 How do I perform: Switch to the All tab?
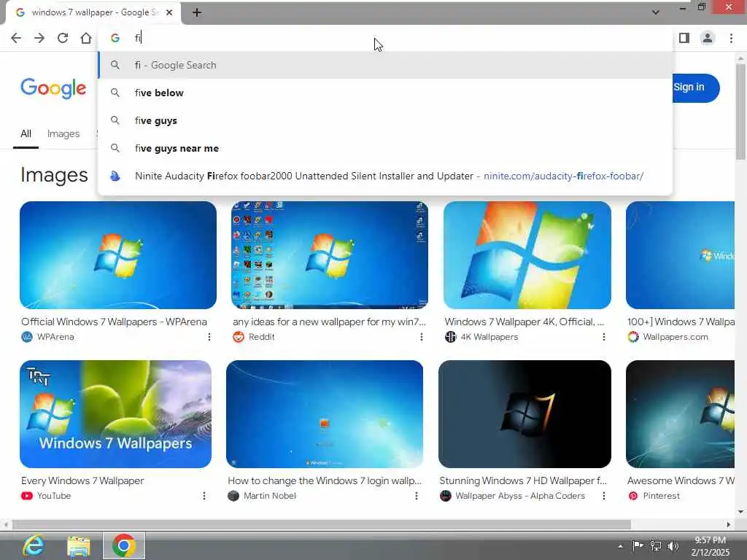(26, 134)
